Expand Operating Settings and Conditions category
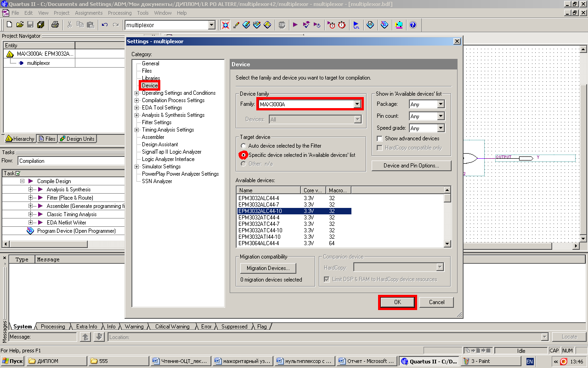This screenshot has height=368, width=588. pyautogui.click(x=136, y=93)
